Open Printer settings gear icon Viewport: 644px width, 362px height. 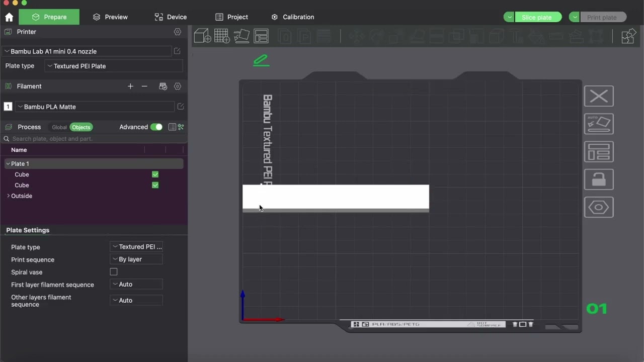point(178,32)
